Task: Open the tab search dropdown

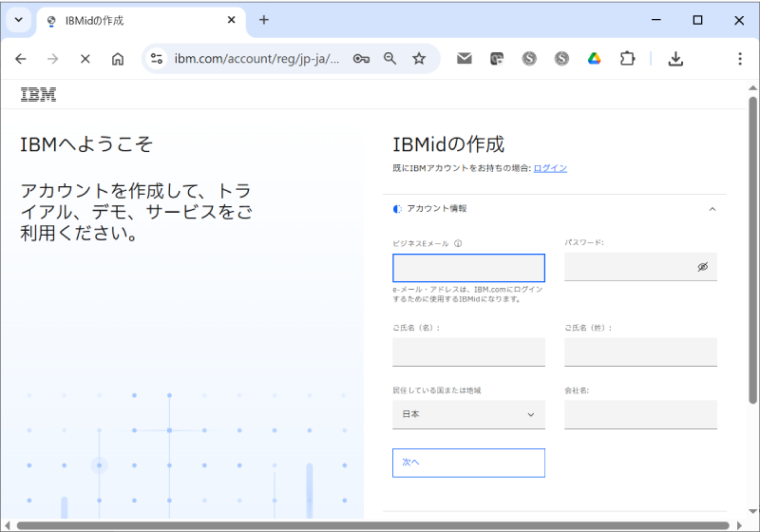Action: pos(19,20)
